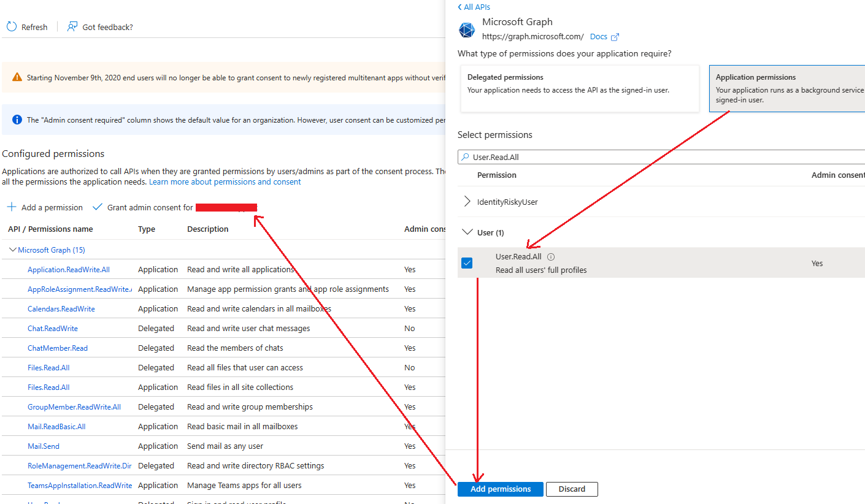The image size is (865, 504).
Task: Click the Add permissions button
Action: pyautogui.click(x=501, y=489)
